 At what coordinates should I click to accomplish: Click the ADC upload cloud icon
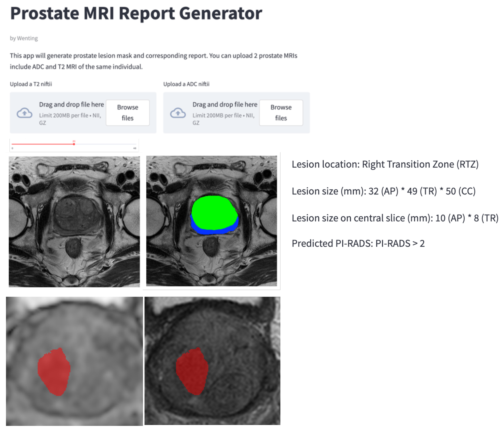point(178,113)
